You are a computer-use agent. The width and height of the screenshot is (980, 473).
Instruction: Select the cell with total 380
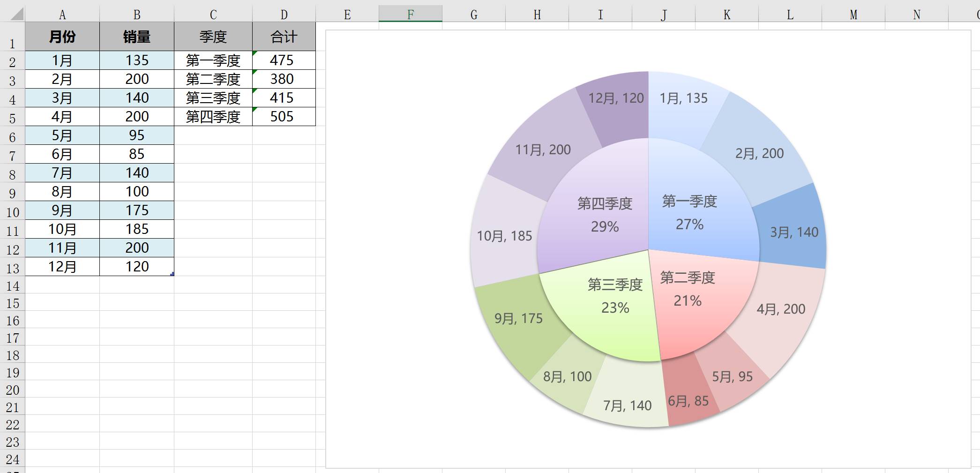click(284, 79)
